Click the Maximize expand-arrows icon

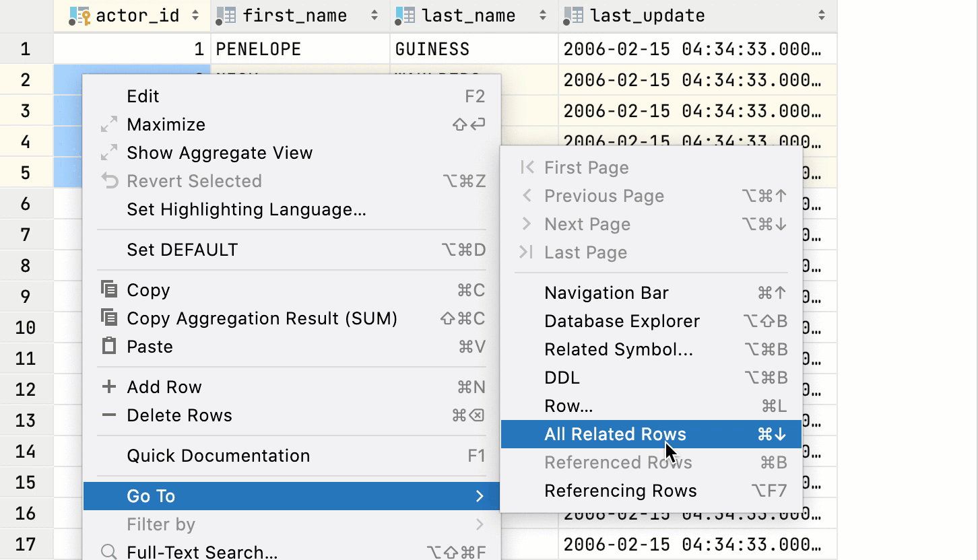[x=108, y=124]
